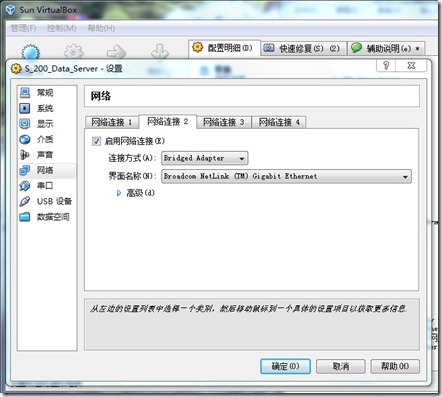Screen dimensions: 442x397
Task: Open the 连接方式 Bridged Adapter dropdown
Action: point(205,158)
